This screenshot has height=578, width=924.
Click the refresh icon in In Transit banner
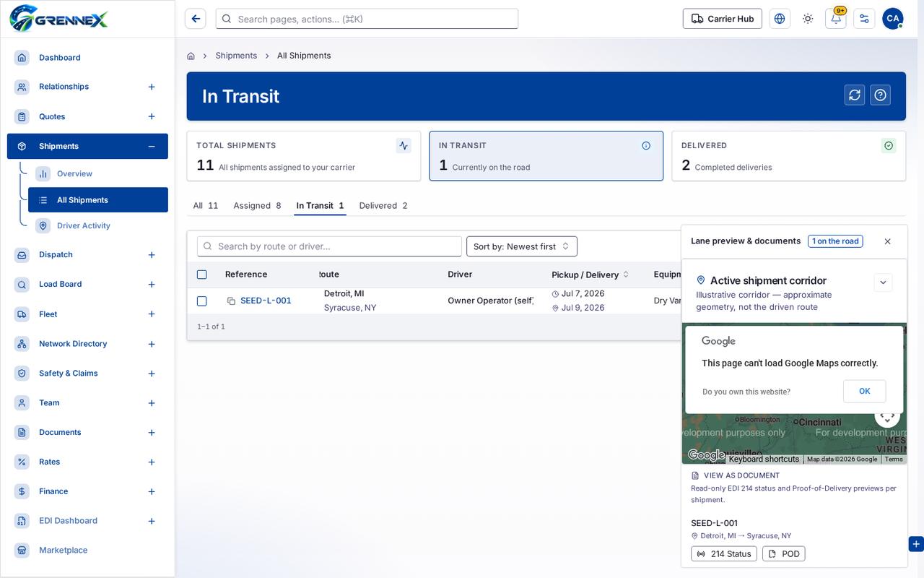(x=855, y=95)
